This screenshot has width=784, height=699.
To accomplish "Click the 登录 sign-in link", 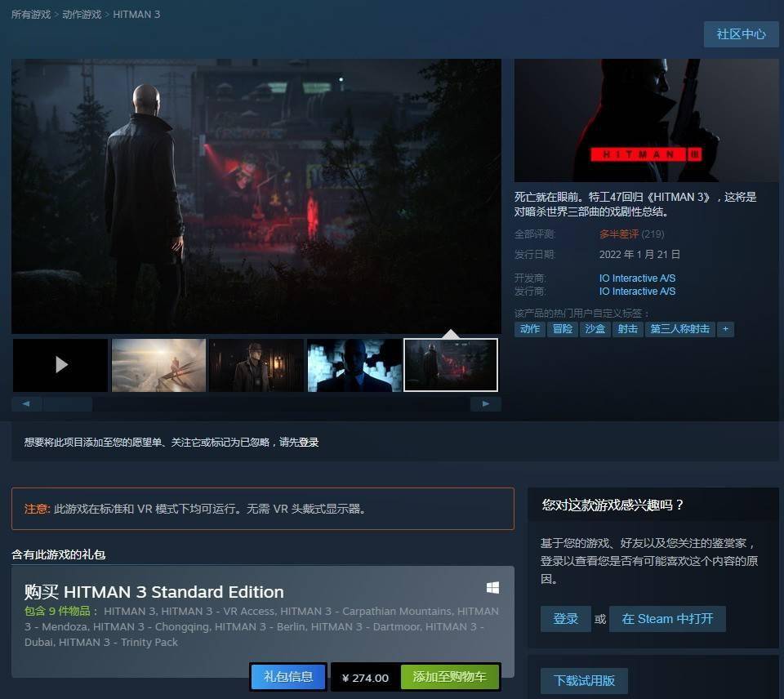I will click(565, 618).
